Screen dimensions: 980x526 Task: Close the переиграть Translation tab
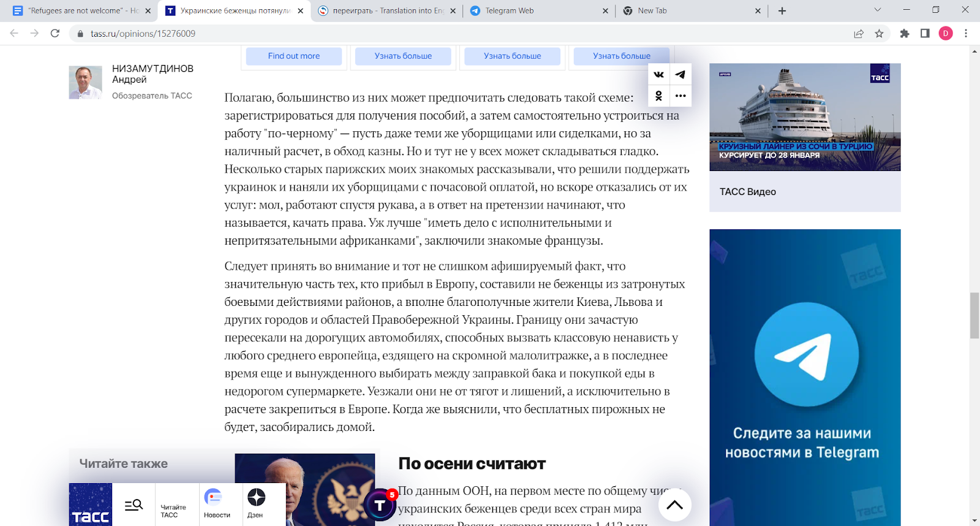[x=453, y=10]
